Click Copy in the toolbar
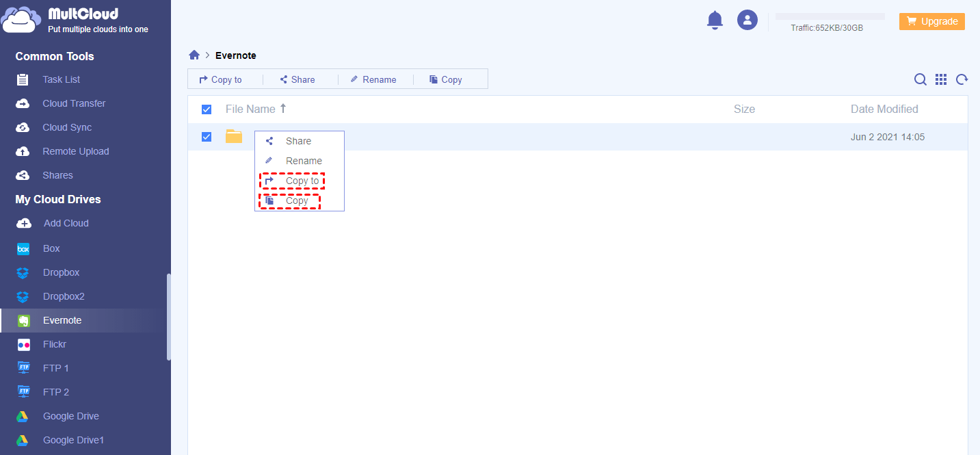The width and height of the screenshot is (980, 455). tap(446, 79)
